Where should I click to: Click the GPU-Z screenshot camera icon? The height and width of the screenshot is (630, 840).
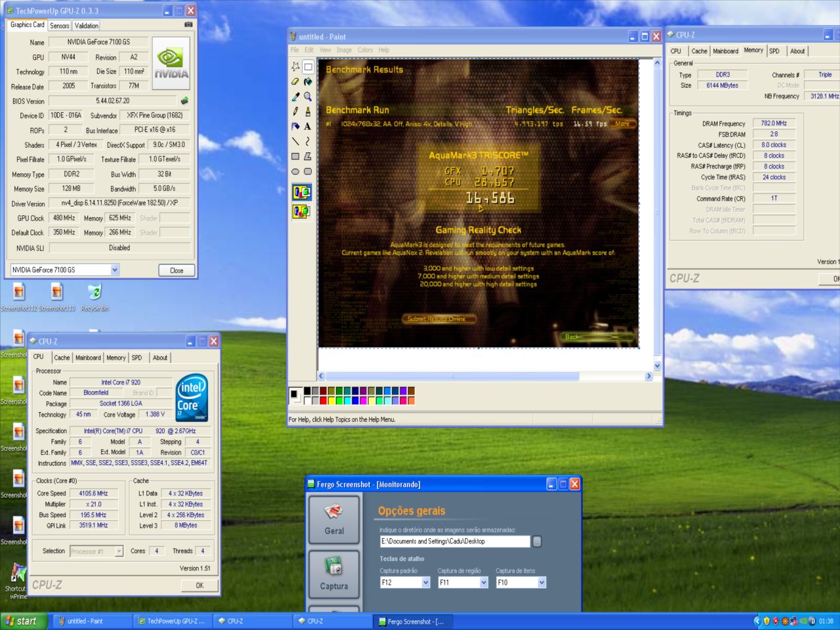point(188,25)
